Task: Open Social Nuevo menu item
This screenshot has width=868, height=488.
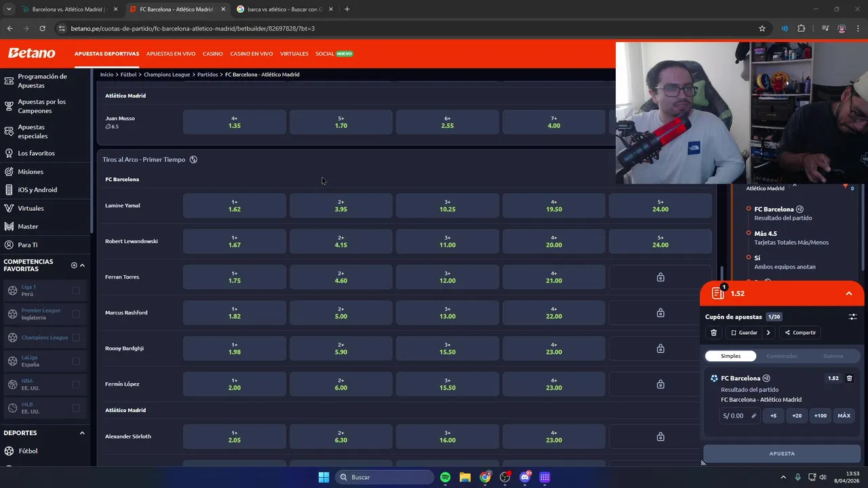Action: (x=334, y=54)
